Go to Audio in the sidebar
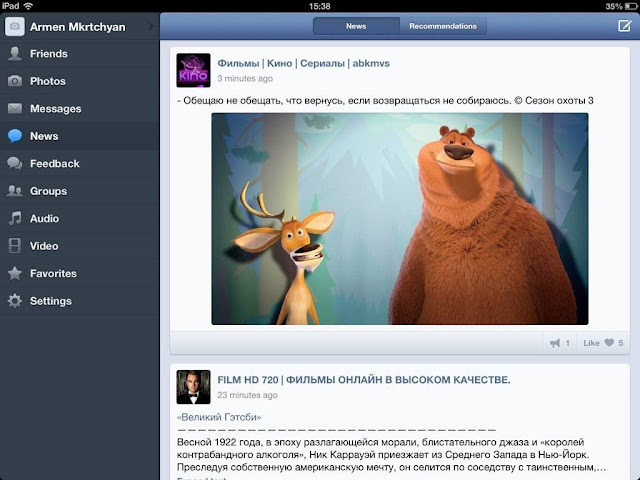Viewport: 640px width, 480px height. tap(80, 218)
